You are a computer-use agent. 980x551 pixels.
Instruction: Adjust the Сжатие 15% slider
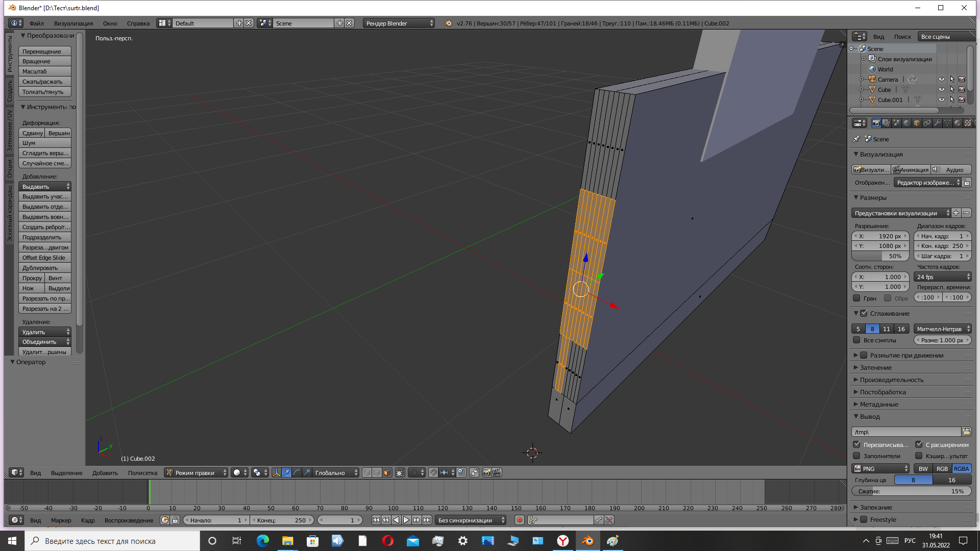tap(911, 491)
